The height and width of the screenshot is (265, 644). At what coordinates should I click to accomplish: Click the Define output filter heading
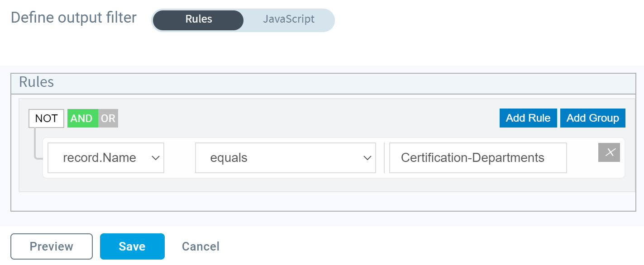coord(73,18)
